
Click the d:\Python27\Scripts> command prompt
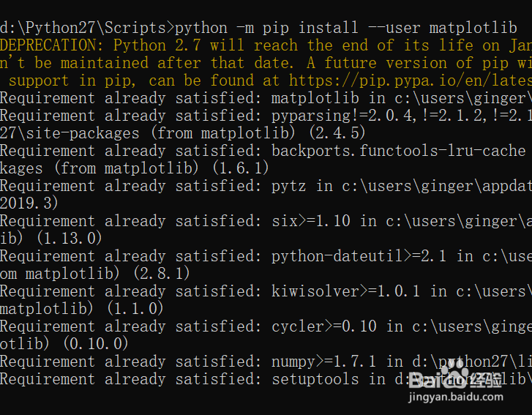tap(87, 28)
